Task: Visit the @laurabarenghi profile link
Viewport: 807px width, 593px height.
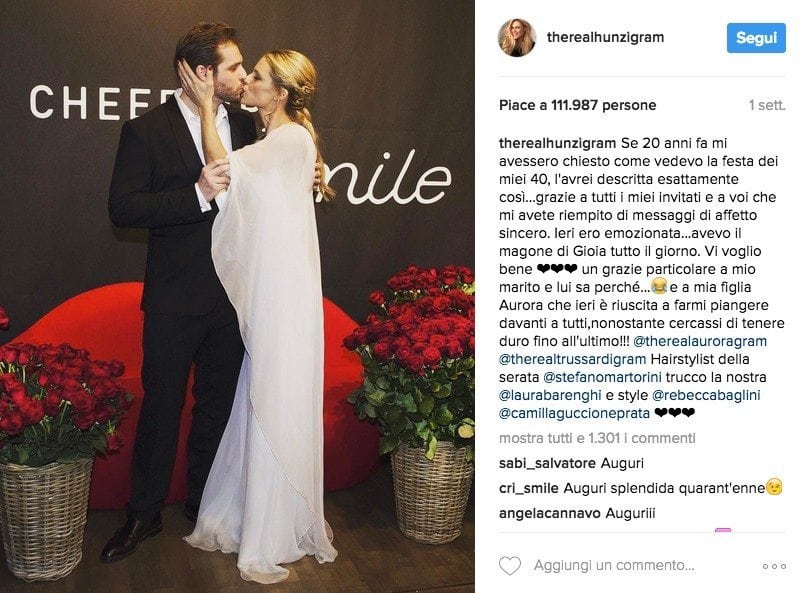Action: [550, 395]
